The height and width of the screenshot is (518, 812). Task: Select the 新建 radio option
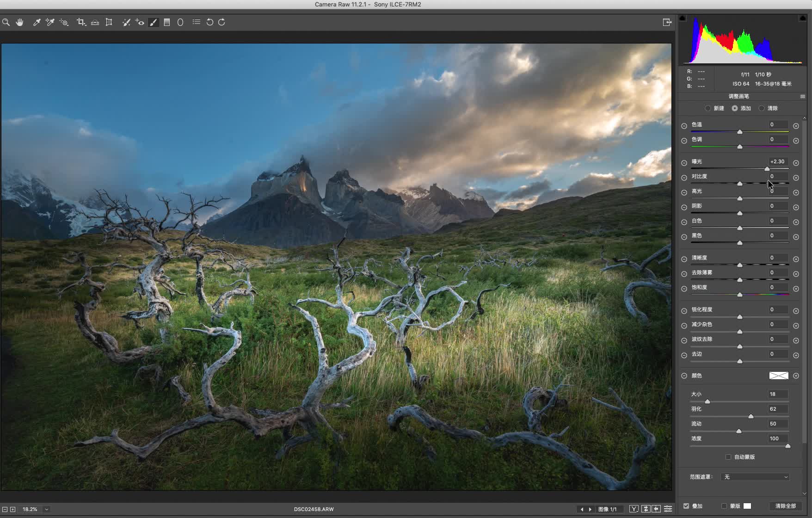pyautogui.click(x=707, y=108)
